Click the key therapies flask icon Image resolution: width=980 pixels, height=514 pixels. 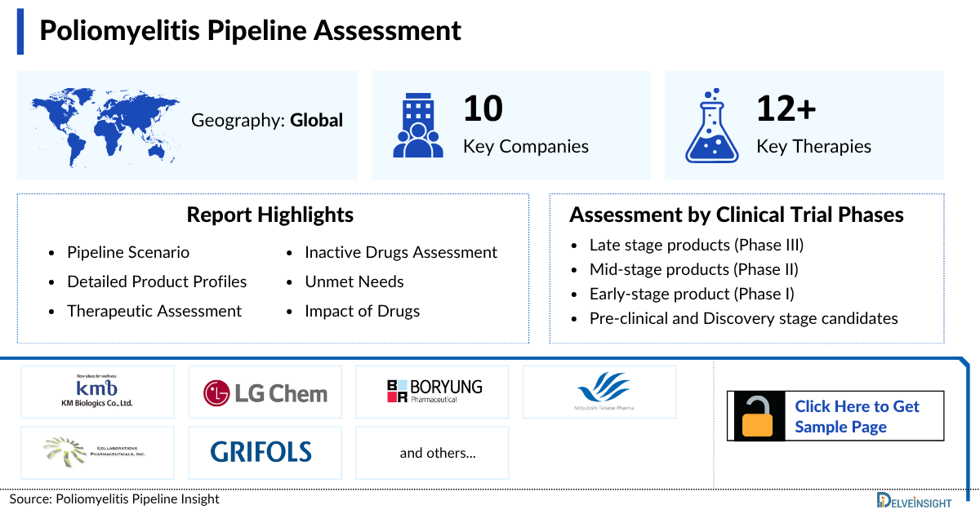(x=712, y=125)
